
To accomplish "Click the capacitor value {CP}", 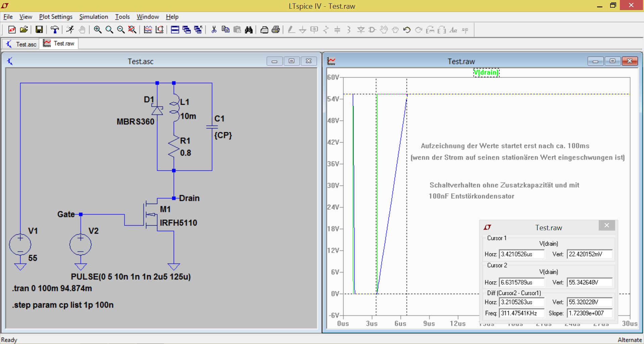I will coord(223,136).
